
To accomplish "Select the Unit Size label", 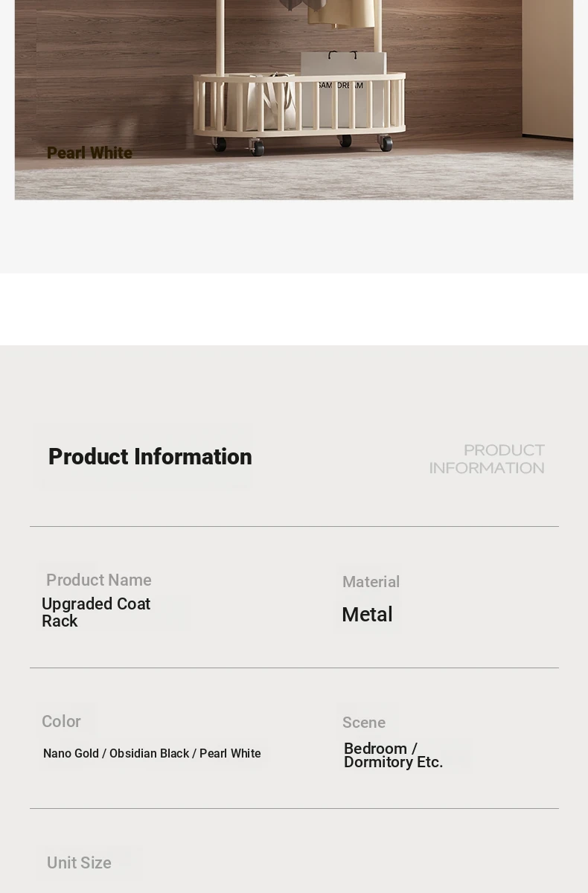I will 79,863.
